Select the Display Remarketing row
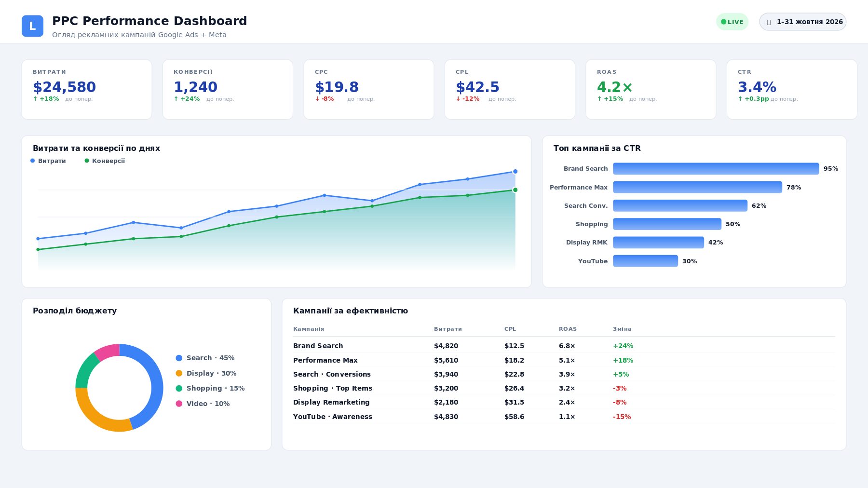 point(564,402)
